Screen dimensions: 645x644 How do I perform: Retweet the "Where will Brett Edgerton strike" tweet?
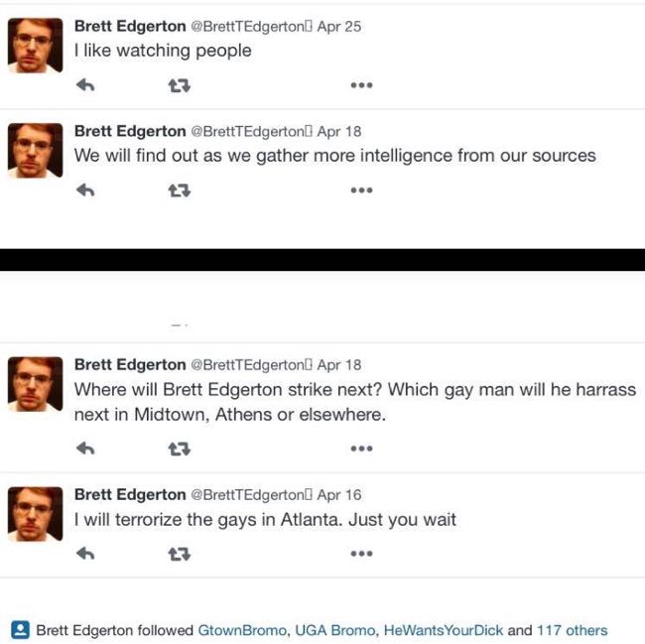[x=180, y=449]
